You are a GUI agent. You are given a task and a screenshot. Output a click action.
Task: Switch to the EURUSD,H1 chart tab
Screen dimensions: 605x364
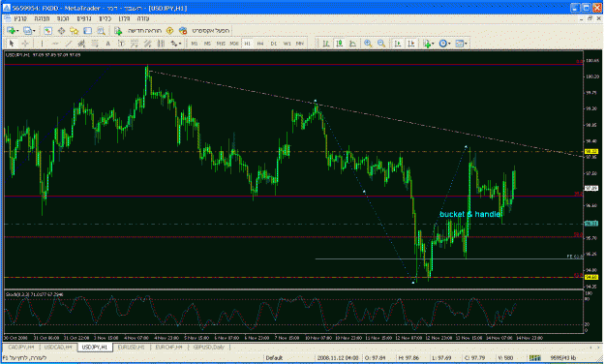(x=132, y=348)
